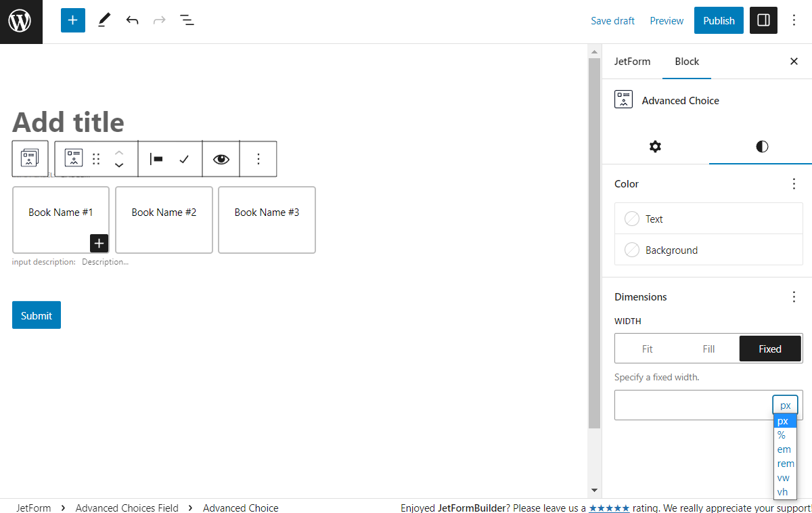
Task: Select Fill width option
Action: (x=708, y=348)
